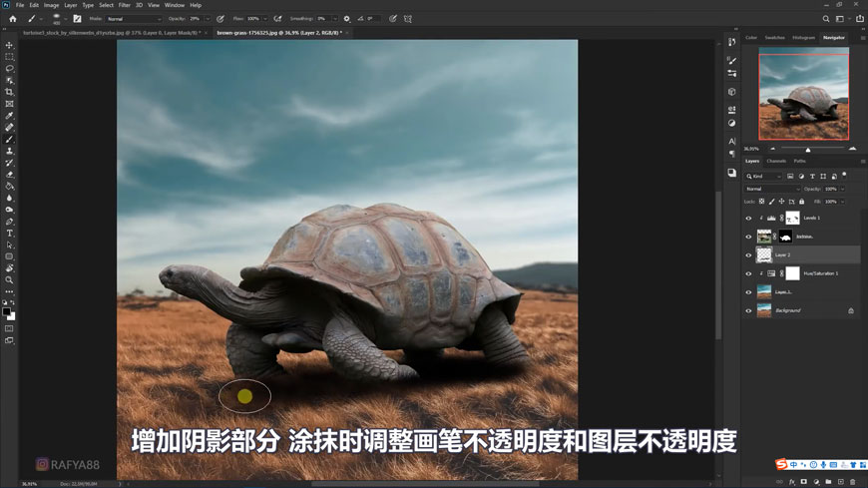Switch to the Channels tab
The image size is (868, 488).
click(x=775, y=161)
